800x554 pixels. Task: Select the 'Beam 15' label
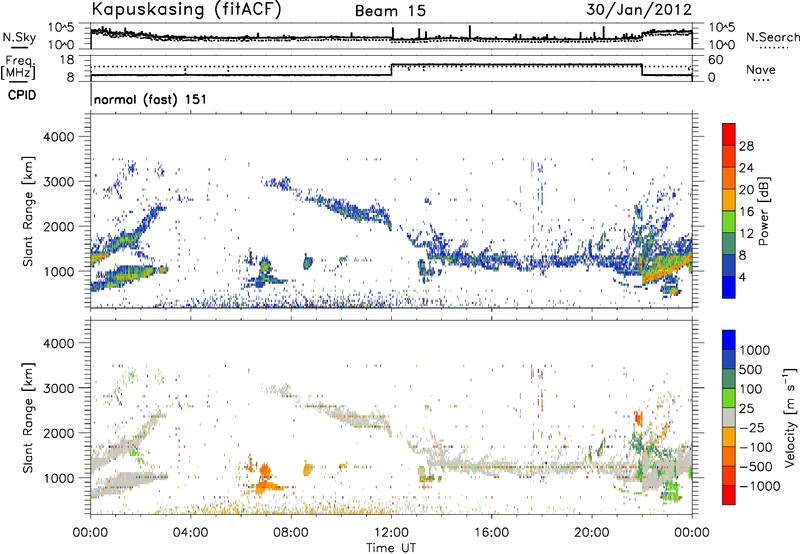[x=390, y=11]
